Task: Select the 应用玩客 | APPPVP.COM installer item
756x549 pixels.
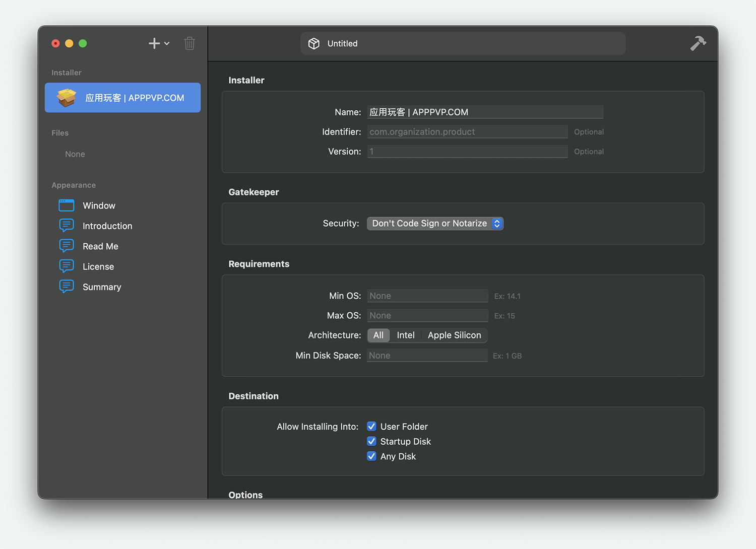Action: click(x=122, y=98)
